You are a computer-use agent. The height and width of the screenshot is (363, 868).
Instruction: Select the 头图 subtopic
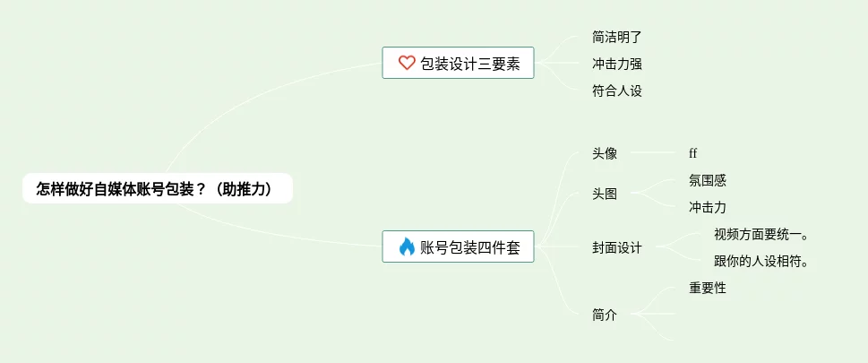(605, 194)
